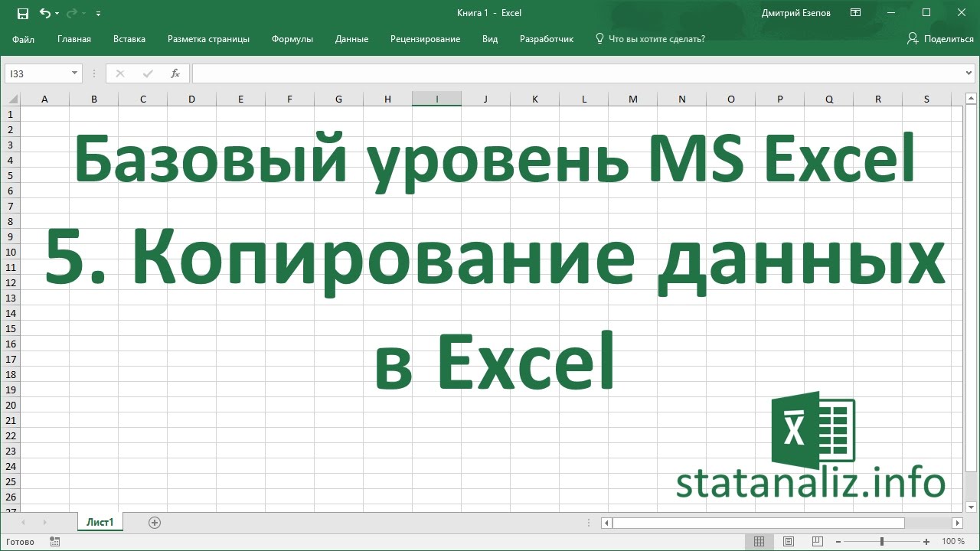Viewport: 980px width, 551px height.
Task: Open the Файл menu
Action: (x=24, y=39)
